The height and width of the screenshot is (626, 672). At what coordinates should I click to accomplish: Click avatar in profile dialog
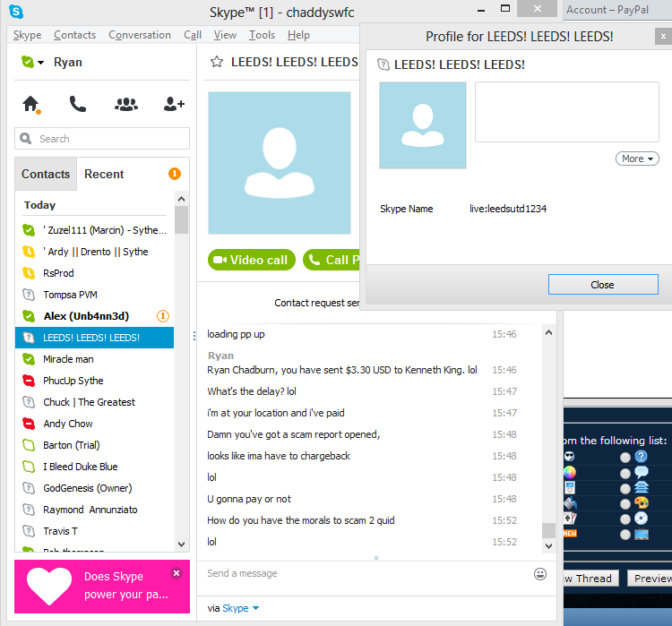point(423,125)
